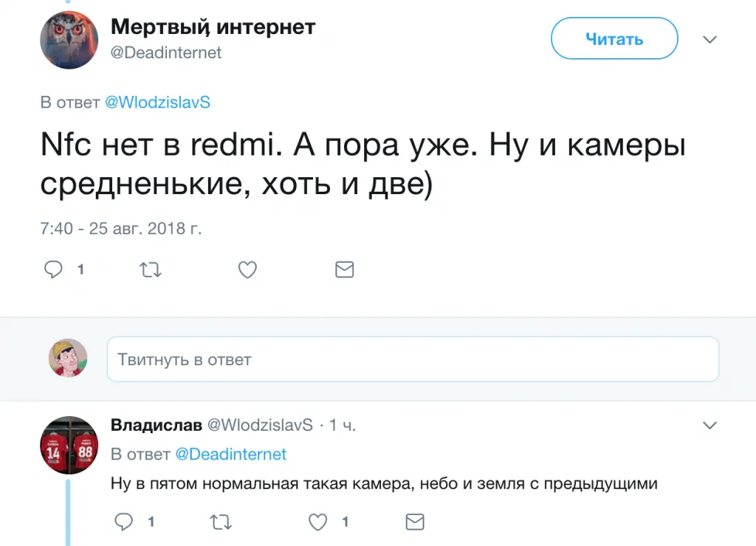Screen dimensions: 756x546
Task: Expand the main tweet options chevron
Action: tap(709, 39)
